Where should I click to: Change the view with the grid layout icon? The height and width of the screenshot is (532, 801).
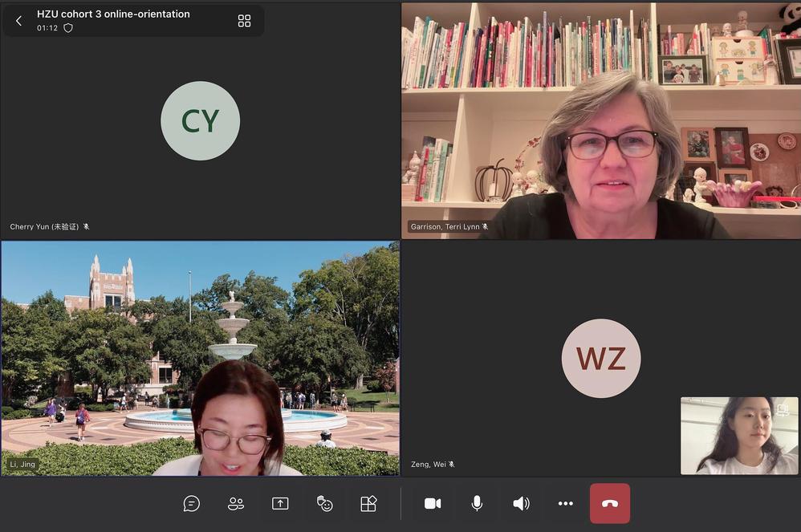coord(245,21)
